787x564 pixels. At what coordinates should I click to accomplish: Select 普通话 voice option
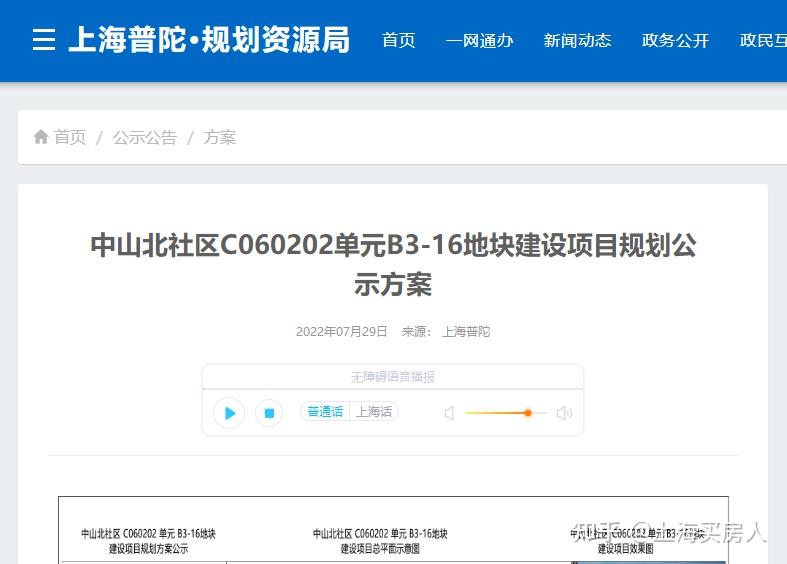pyautogui.click(x=325, y=411)
